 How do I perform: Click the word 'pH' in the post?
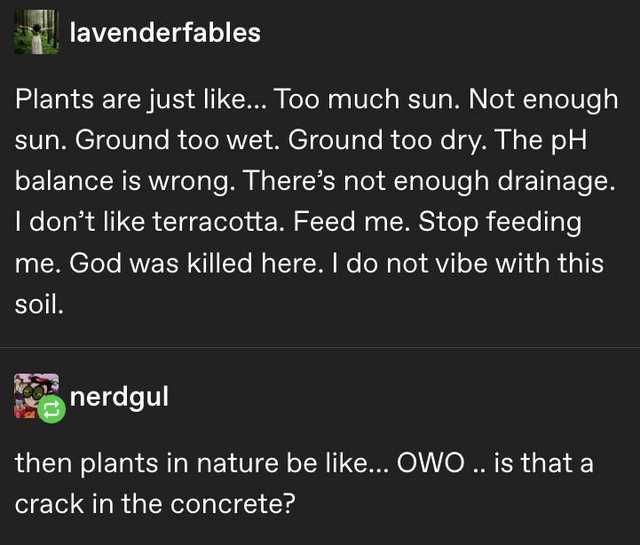(564, 142)
